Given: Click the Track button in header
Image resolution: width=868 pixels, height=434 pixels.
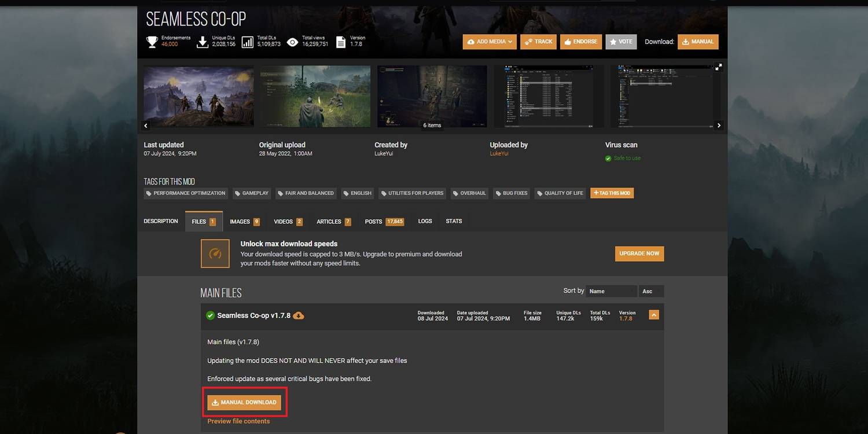Looking at the screenshot, I should (538, 42).
